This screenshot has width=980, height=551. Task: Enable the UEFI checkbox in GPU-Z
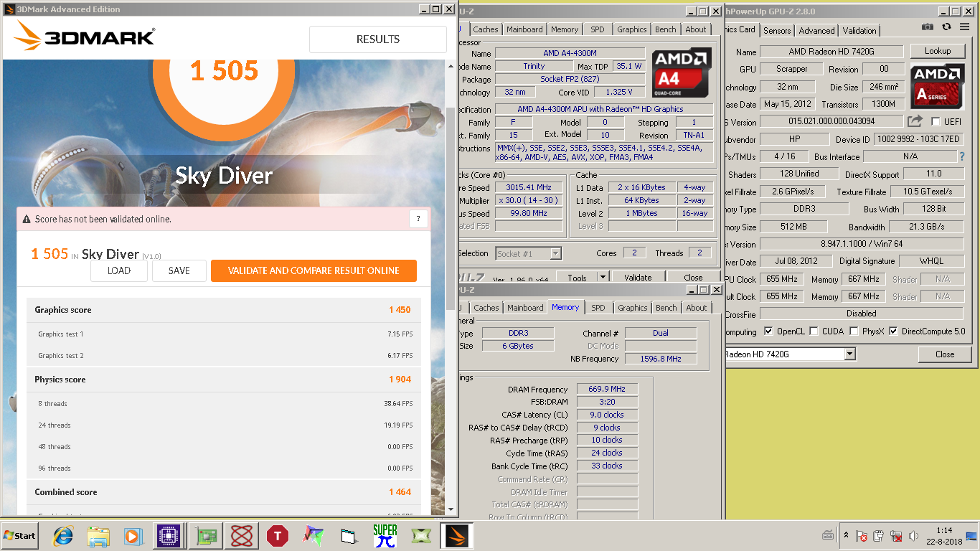click(x=936, y=122)
